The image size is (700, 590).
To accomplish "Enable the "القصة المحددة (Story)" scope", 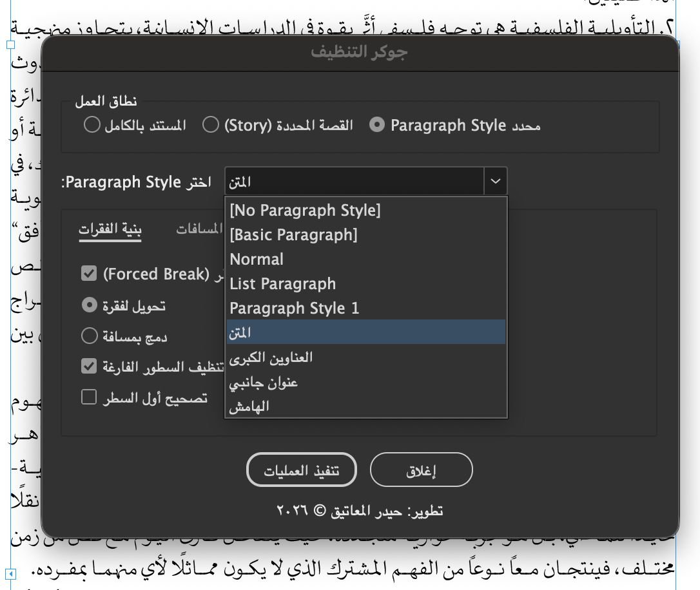I will [x=211, y=125].
